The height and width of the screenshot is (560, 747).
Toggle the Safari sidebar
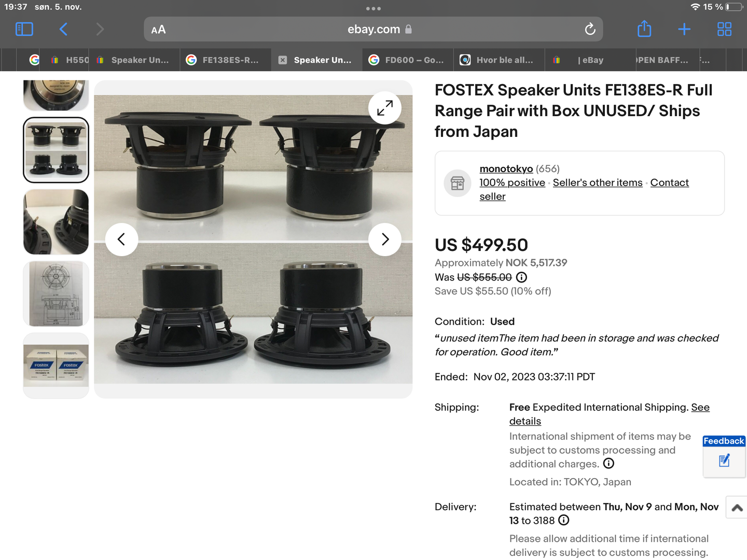click(24, 29)
